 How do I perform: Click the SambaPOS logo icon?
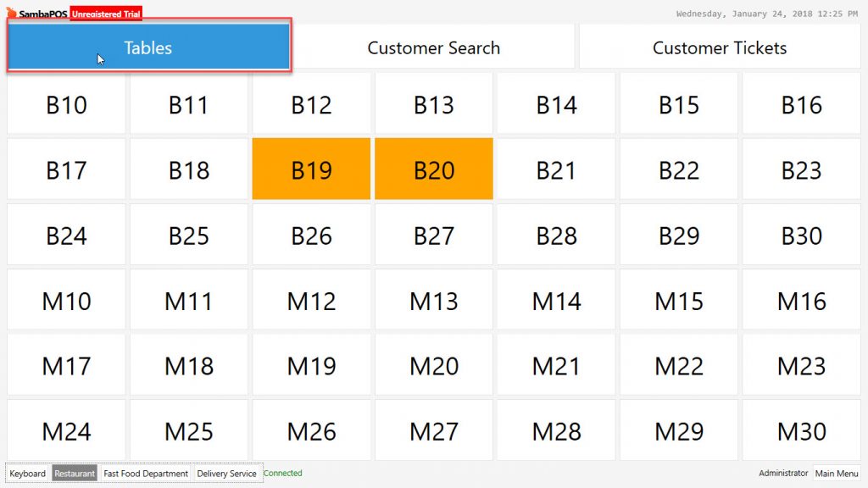(11, 12)
